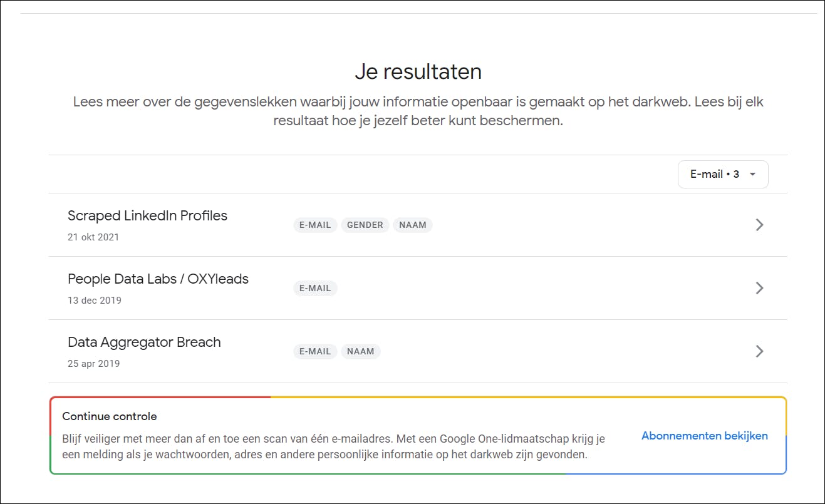Click E-MAIL tag in People Data Labs row
The width and height of the screenshot is (825, 504).
(x=315, y=289)
